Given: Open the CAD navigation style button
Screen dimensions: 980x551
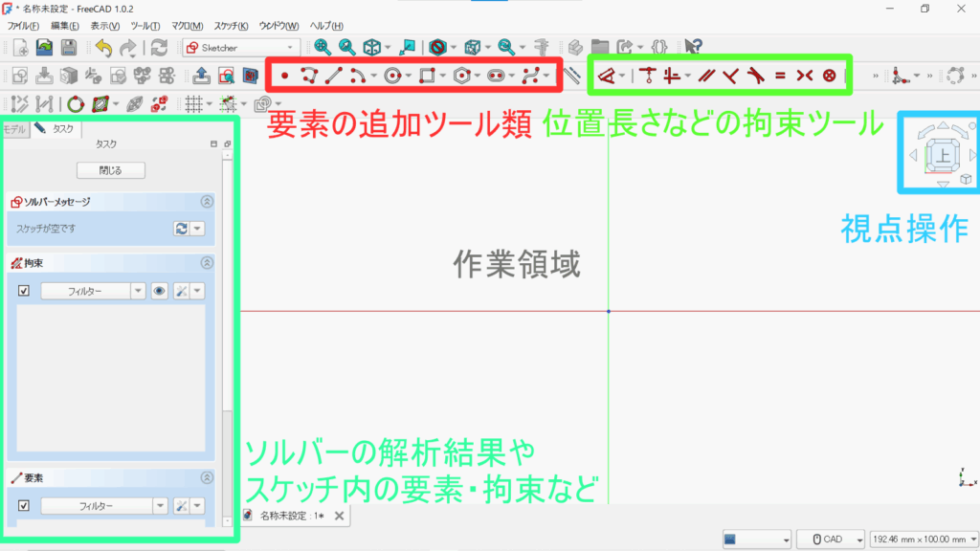Looking at the screenshot, I should point(830,540).
